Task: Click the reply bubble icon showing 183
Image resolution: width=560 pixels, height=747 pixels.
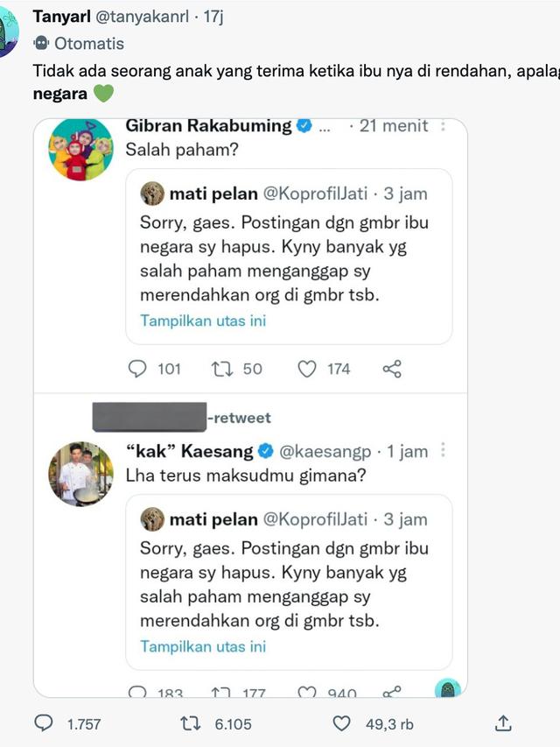Action: [x=138, y=691]
